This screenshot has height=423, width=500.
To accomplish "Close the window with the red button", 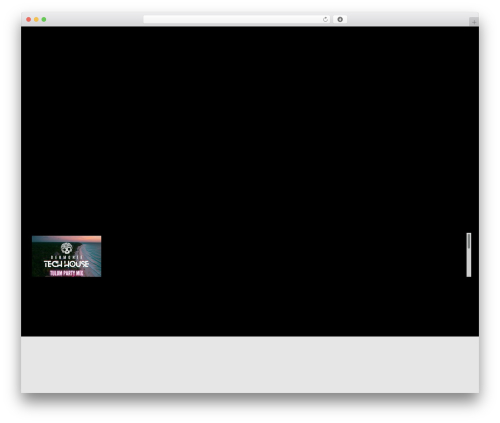I will point(29,20).
